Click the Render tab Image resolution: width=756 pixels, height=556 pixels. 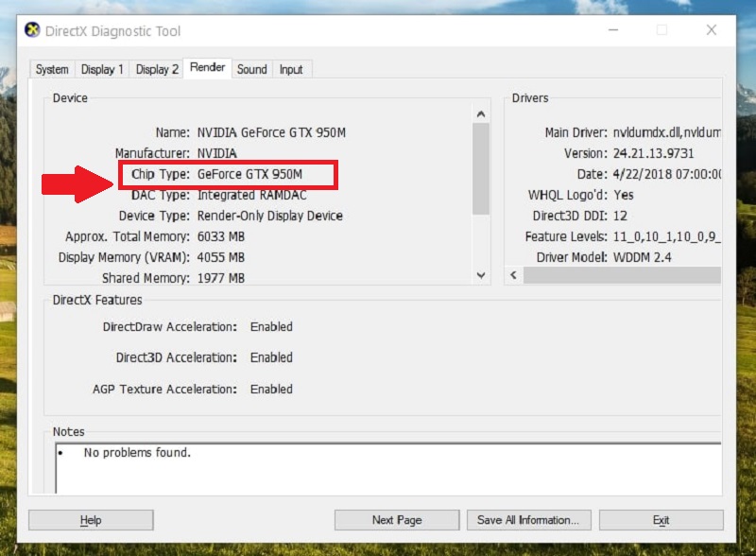[x=207, y=67]
